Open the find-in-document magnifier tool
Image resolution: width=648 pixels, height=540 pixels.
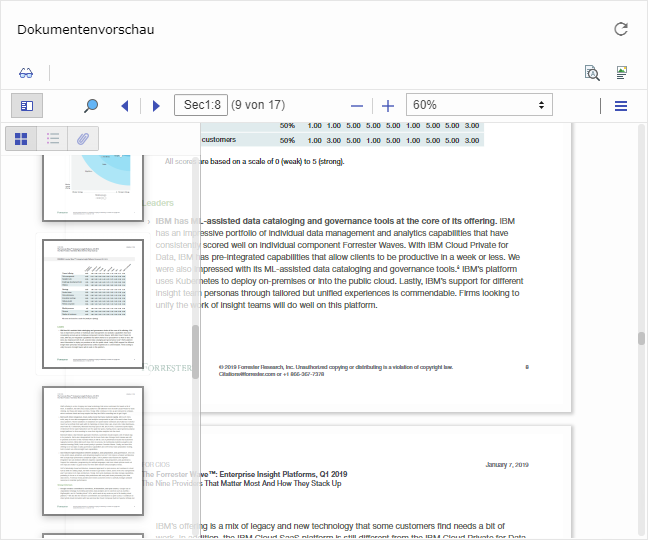coord(91,105)
